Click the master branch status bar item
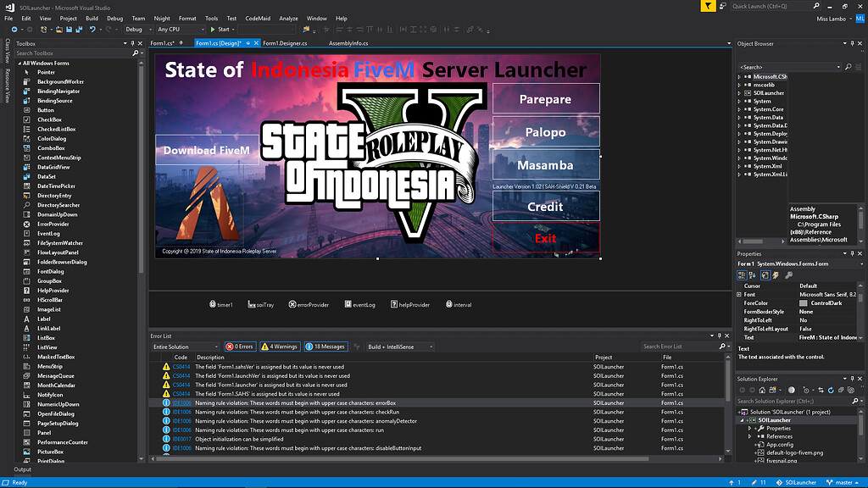868x488 pixels. click(843, 482)
